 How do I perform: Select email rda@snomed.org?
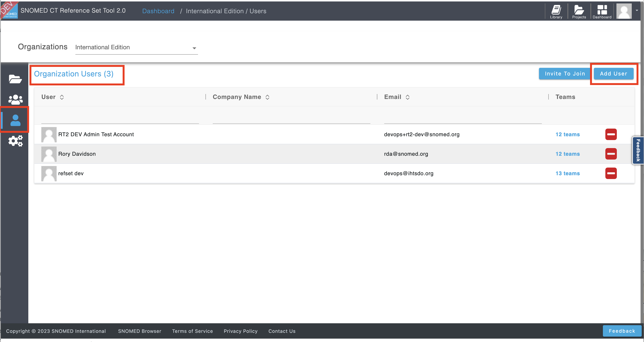tap(406, 154)
